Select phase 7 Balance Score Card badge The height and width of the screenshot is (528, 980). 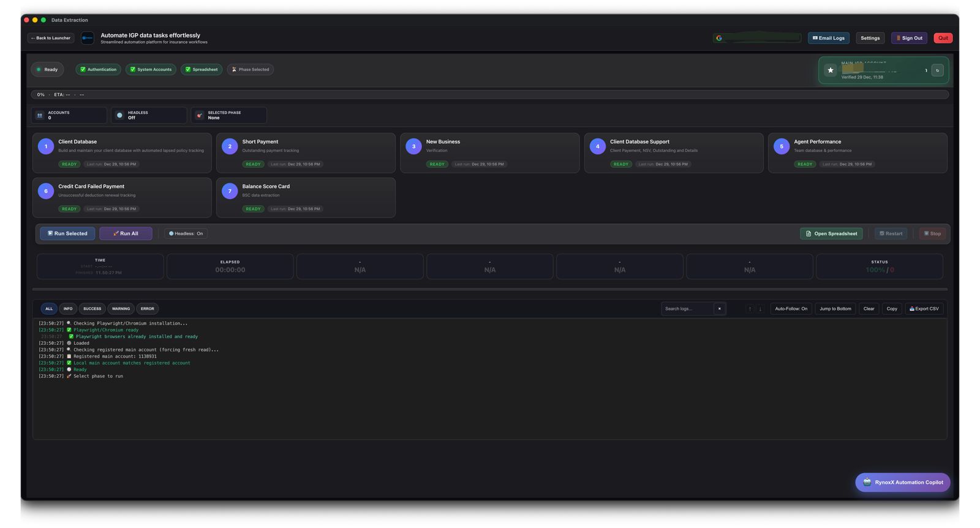tap(230, 191)
